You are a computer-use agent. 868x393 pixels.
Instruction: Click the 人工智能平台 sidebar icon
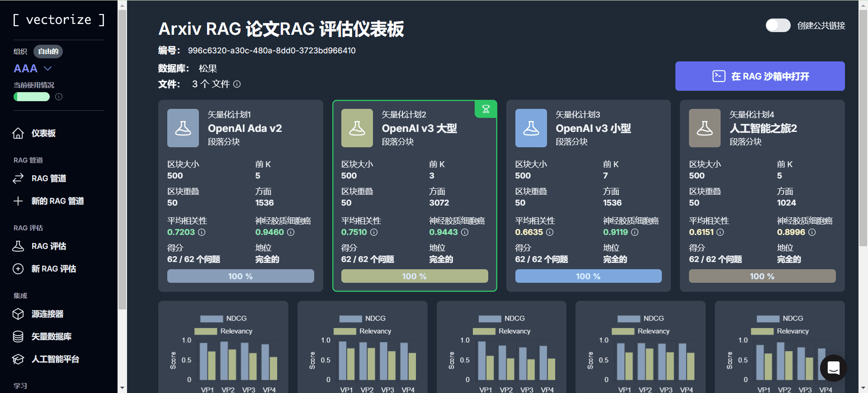(x=18, y=359)
